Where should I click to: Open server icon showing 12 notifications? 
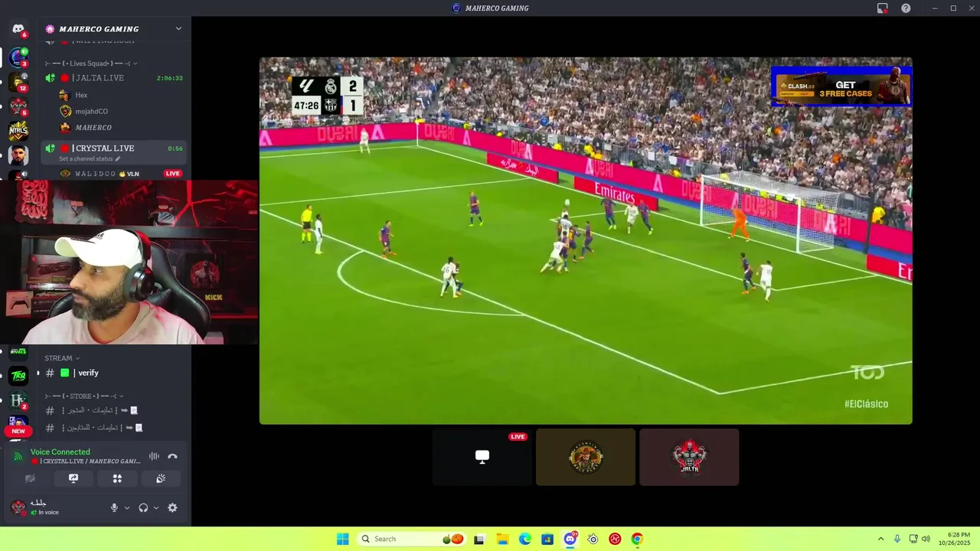click(18, 82)
